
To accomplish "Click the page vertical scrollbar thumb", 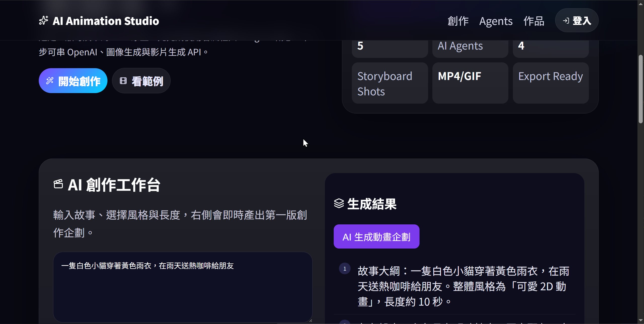I will click(641, 89).
